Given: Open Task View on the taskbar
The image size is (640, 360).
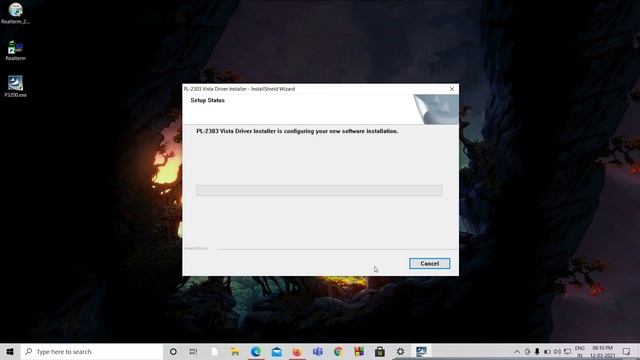Looking at the screenshot, I should (x=193, y=351).
